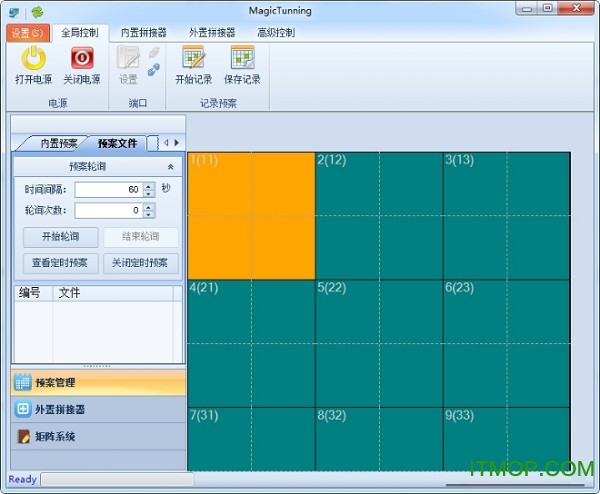
Task: Decrease the 轮询次数 value with down arrow
Action: coord(149,215)
